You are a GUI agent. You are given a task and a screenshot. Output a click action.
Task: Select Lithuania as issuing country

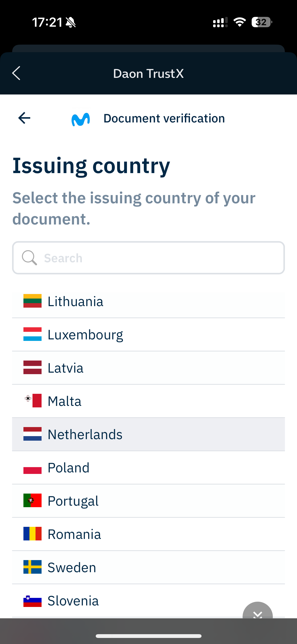click(x=148, y=301)
